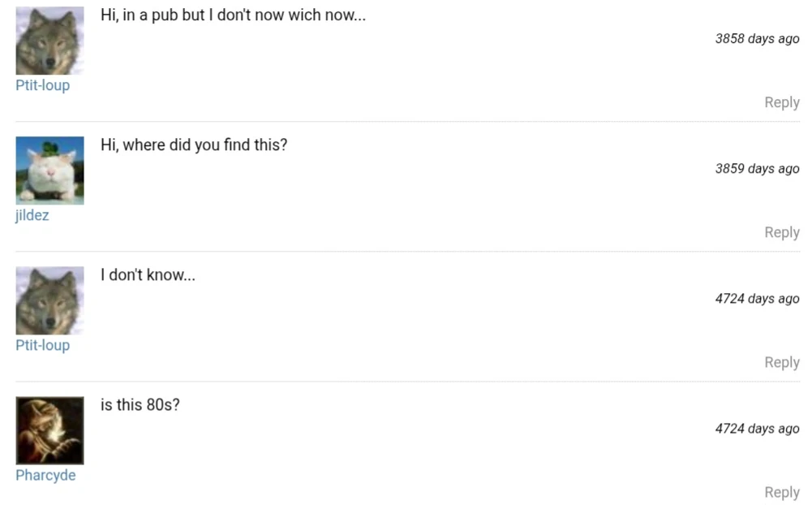Reply to the "I don't know..." comment

781,362
